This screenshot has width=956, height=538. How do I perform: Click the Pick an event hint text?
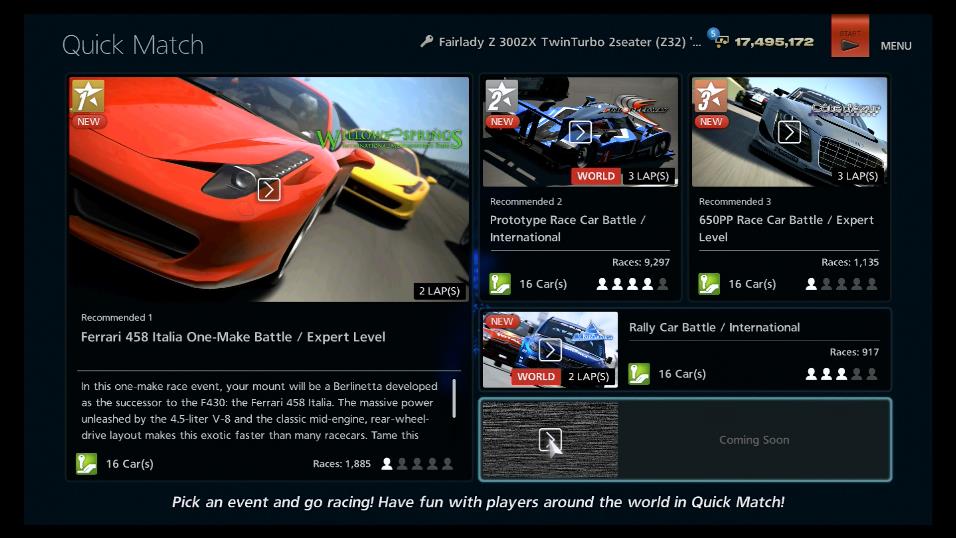(x=478, y=502)
